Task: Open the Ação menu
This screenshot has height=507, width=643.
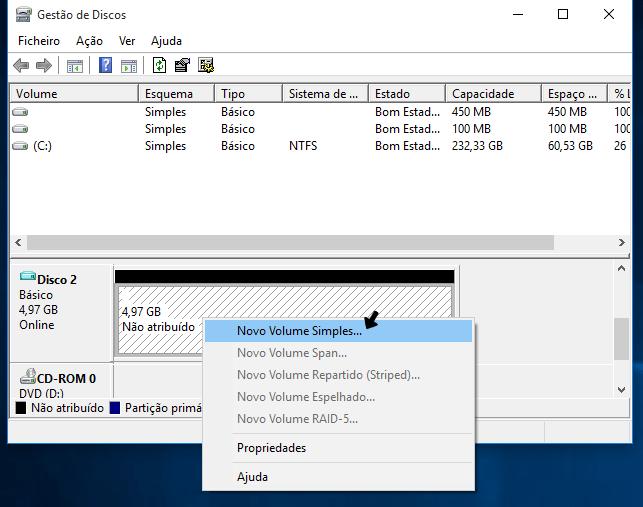Action: click(89, 41)
